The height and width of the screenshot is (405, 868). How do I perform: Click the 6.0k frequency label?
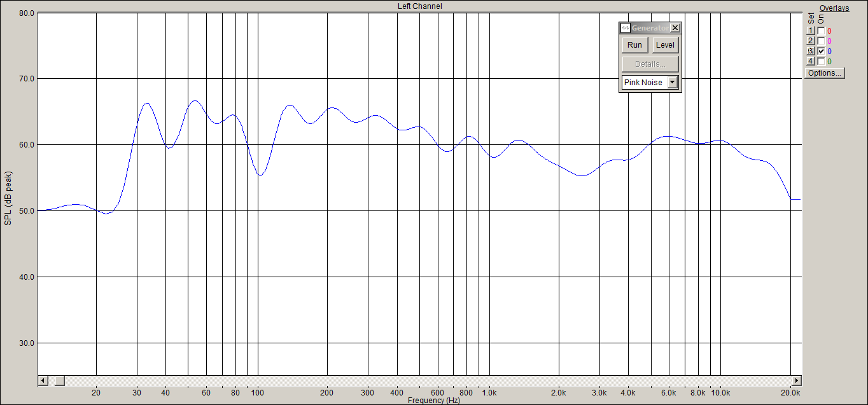tap(669, 393)
